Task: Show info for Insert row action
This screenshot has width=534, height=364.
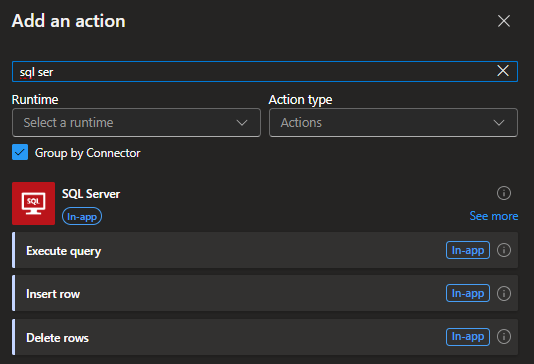Action: (504, 294)
